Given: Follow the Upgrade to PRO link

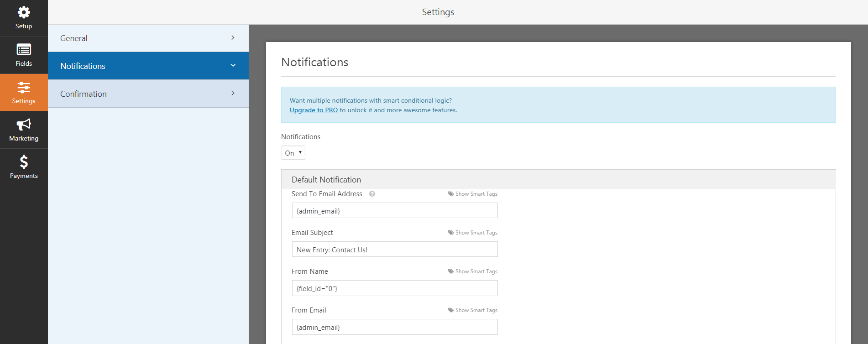Looking at the screenshot, I should click(314, 110).
